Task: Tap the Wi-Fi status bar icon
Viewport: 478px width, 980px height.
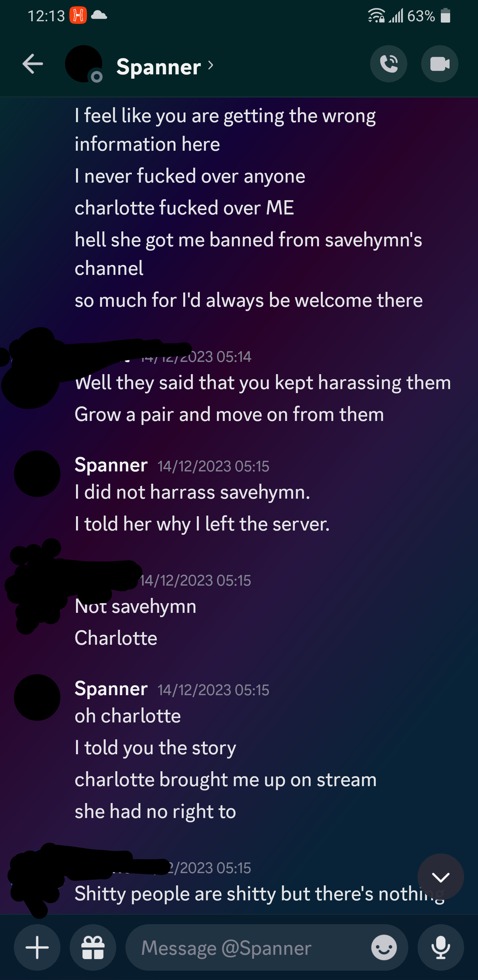Action: (376, 16)
